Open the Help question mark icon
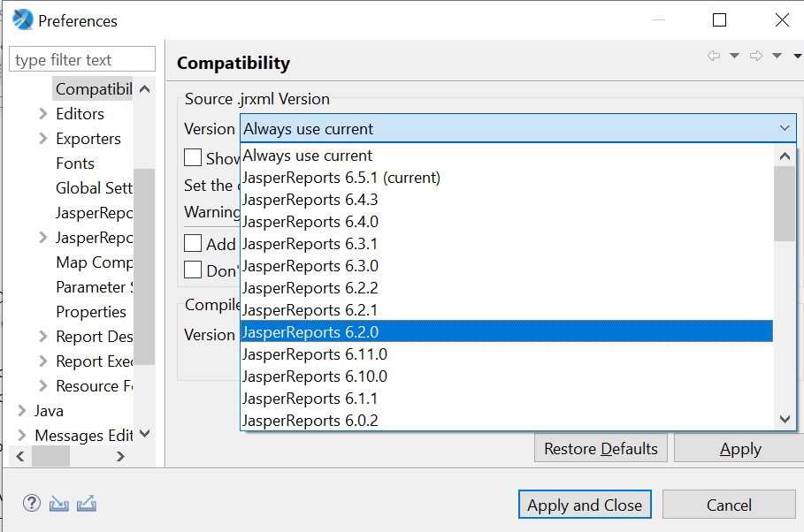The image size is (804, 532). coord(32,504)
